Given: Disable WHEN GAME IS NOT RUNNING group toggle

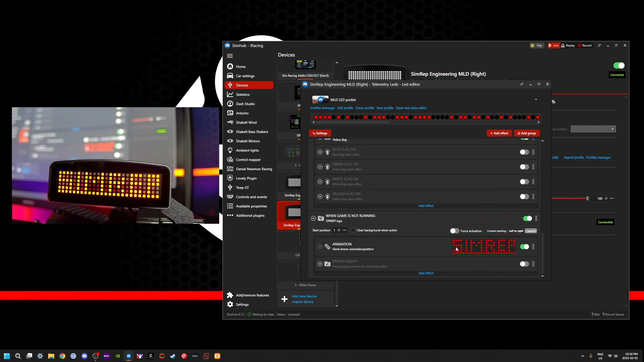Looking at the screenshot, I should coord(527,218).
